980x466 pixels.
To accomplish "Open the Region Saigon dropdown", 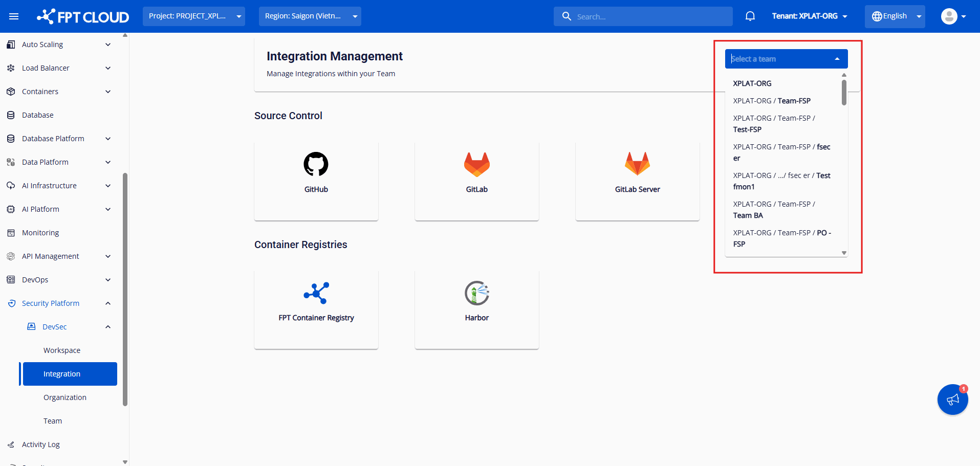I will tap(310, 16).
